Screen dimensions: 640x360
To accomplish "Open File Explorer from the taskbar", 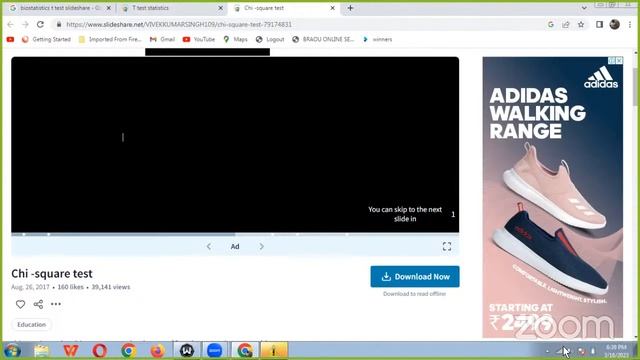I will coord(41,351).
